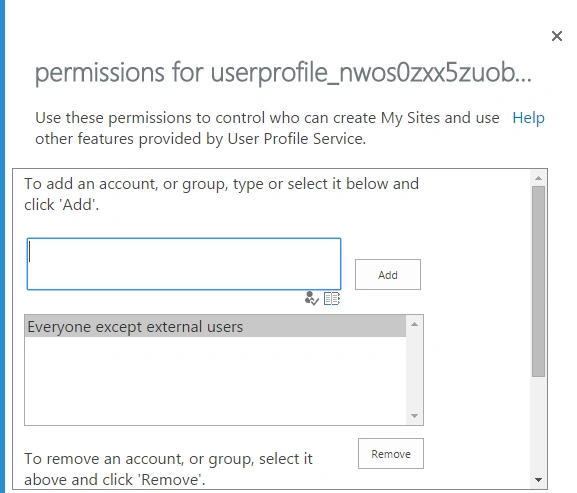
Task: Open the Help link
Action: coord(528,118)
